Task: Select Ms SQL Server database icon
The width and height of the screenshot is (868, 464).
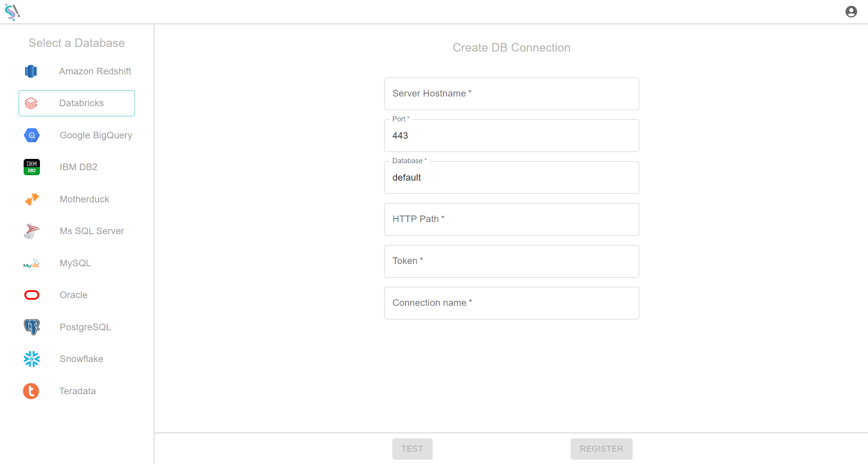Action: 31,231
